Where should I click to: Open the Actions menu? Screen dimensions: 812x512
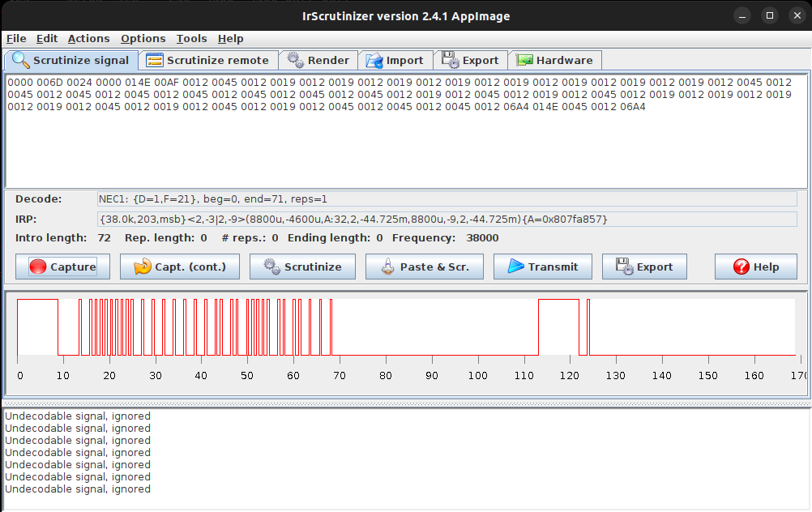88,38
